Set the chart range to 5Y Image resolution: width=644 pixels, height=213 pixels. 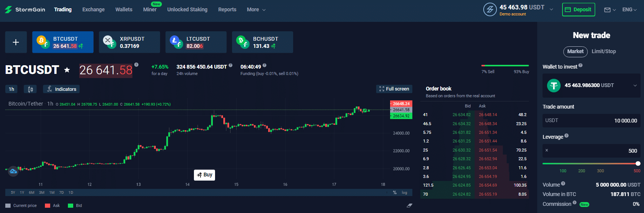(13, 192)
